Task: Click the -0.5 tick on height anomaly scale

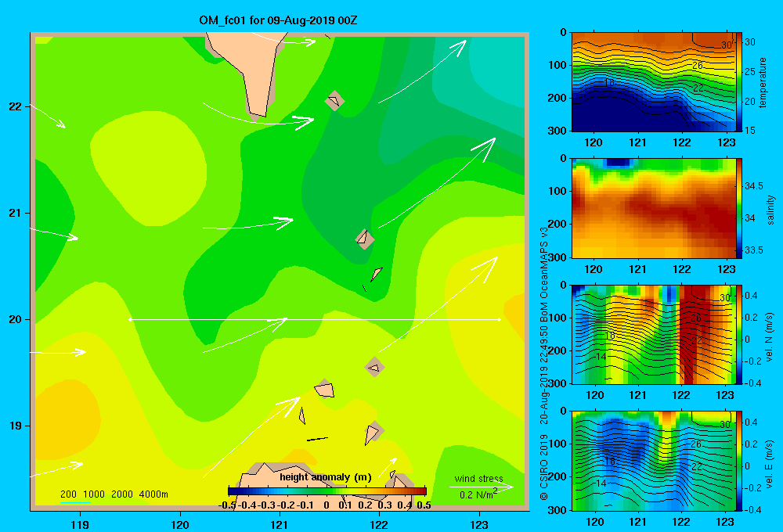Action: (227, 505)
